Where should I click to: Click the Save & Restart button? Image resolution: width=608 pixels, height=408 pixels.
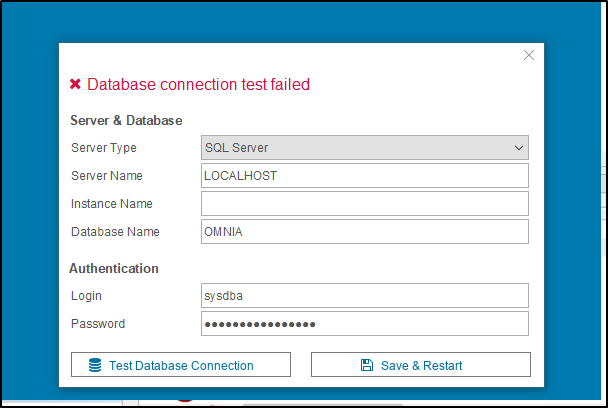point(421,365)
